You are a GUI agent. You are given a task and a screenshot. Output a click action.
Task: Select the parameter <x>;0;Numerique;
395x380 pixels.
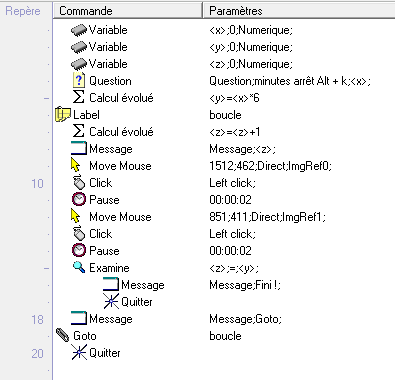click(251, 30)
